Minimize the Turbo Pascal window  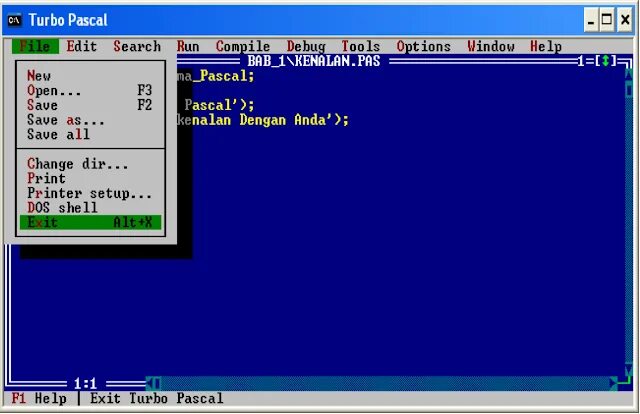[x=591, y=20]
